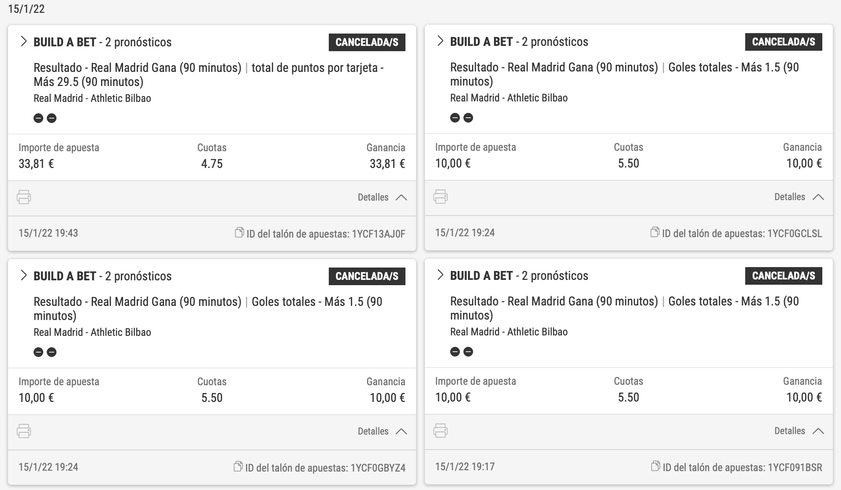Copy bet slip ID 1YCF0GBYZ4 icon
The image size is (841, 490).
click(x=238, y=466)
